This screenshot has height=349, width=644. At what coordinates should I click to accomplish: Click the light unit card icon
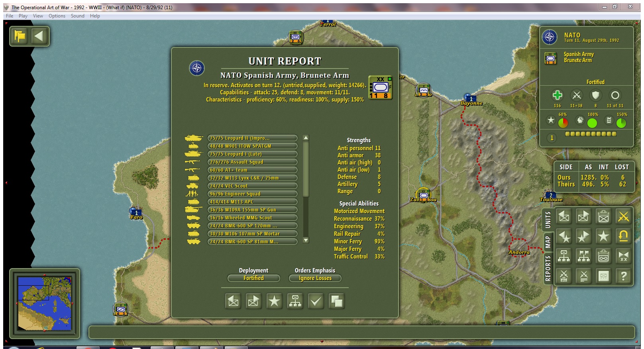(x=603, y=276)
